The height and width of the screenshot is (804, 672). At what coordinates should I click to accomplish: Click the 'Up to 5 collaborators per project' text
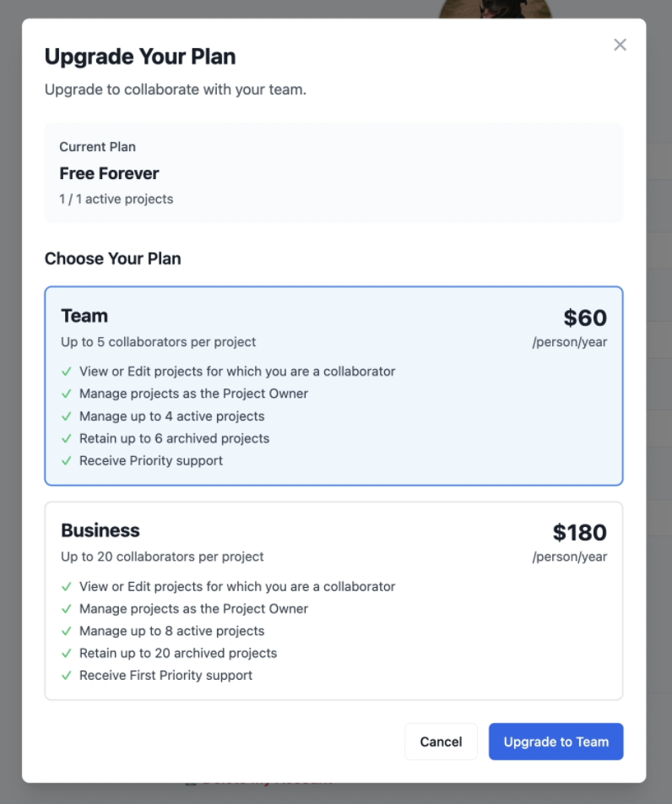point(158,342)
